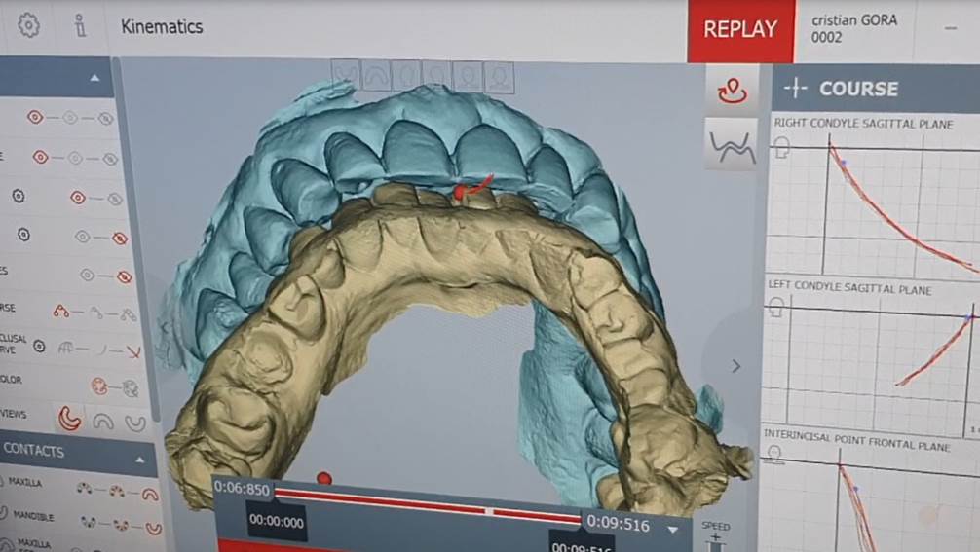Click head icon in left condyle graph
The height and width of the screenshot is (552, 980).
[776, 308]
